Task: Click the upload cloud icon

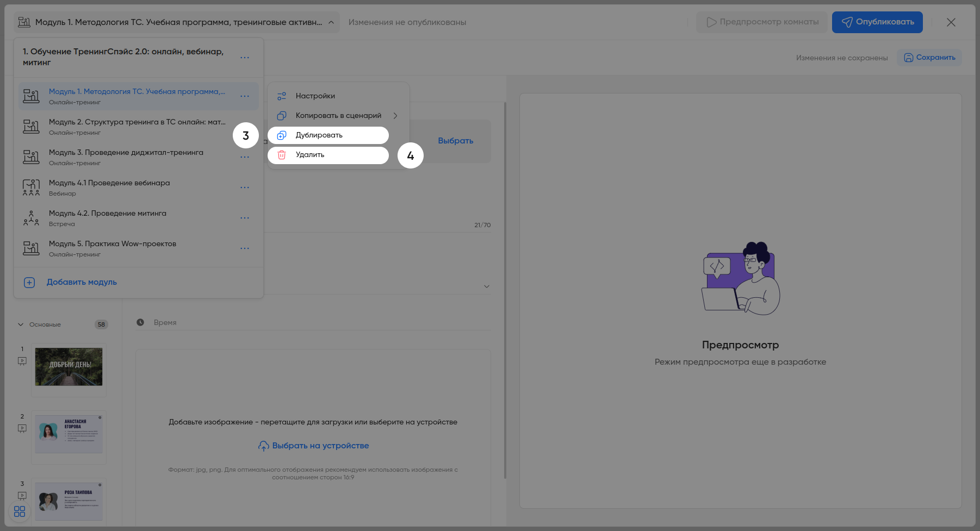Action: [264, 446]
